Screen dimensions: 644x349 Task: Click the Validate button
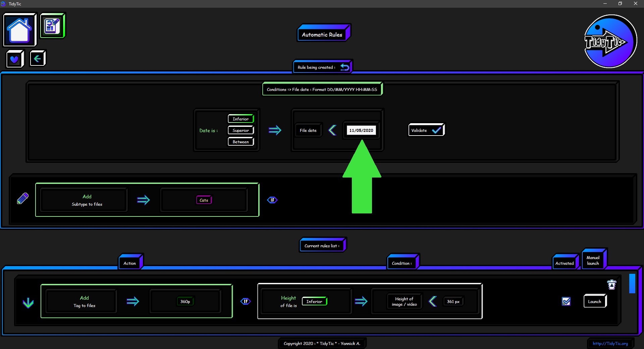426,130
